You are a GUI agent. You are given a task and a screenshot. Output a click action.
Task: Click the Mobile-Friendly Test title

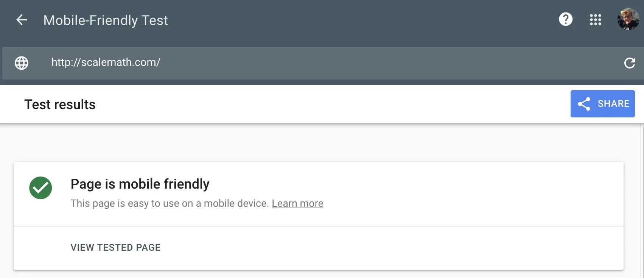coord(105,20)
